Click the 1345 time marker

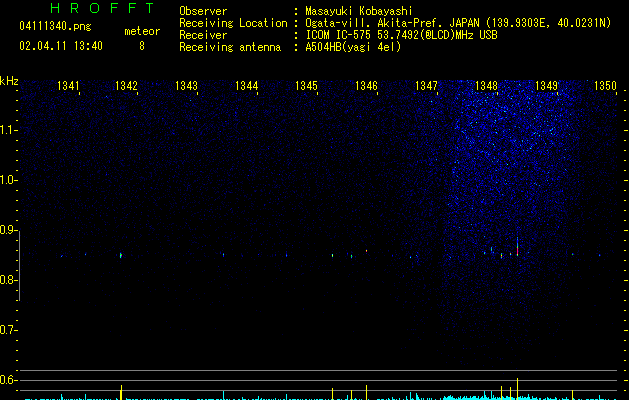pyautogui.click(x=306, y=86)
